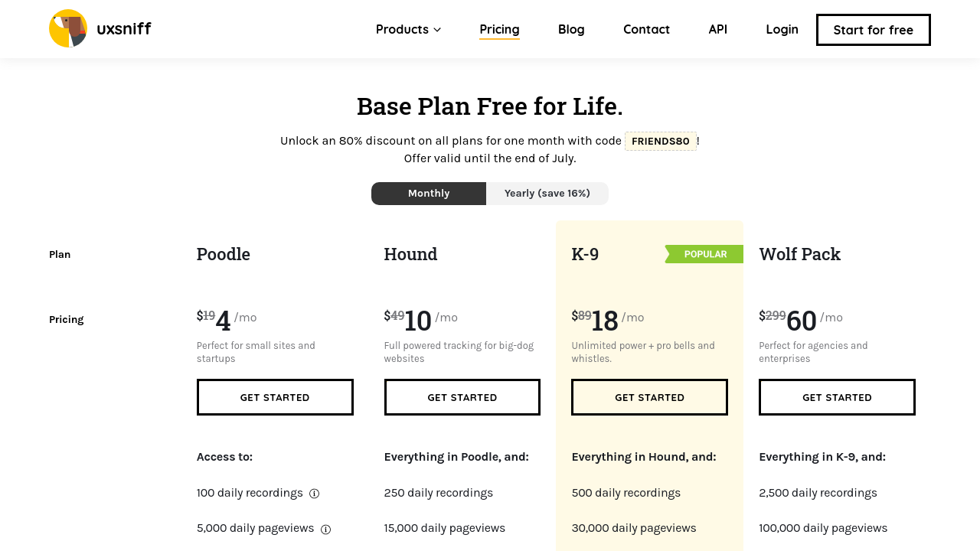Switch billing to Monthly
Image resolution: width=980 pixels, height=551 pixels.
(x=429, y=194)
